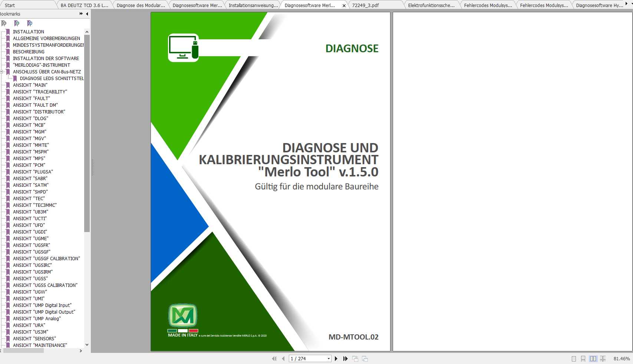Jump to ANSICHT "PLUGSA" bookmark
Screen dimensions: 633x364
[x=33, y=172]
